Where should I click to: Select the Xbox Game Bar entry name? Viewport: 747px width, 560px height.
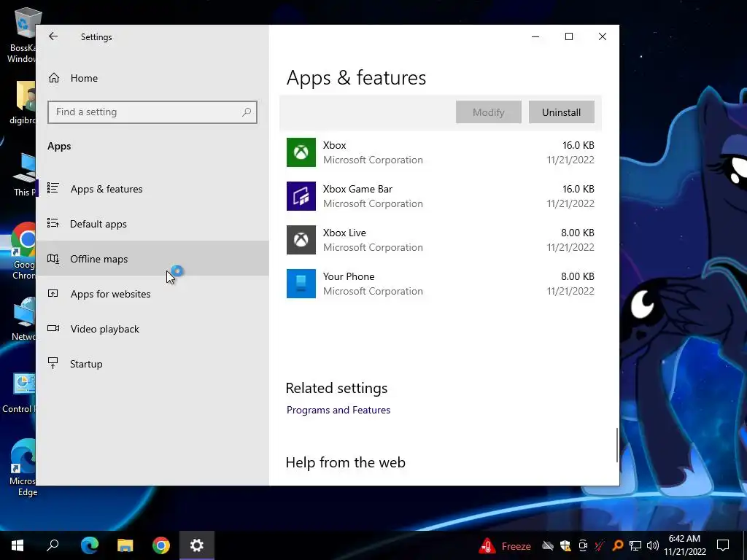[357, 189]
